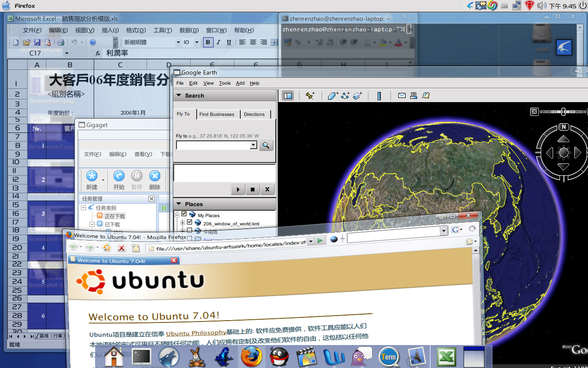Select 正在下载 in the Gigaget task tree

(x=114, y=216)
